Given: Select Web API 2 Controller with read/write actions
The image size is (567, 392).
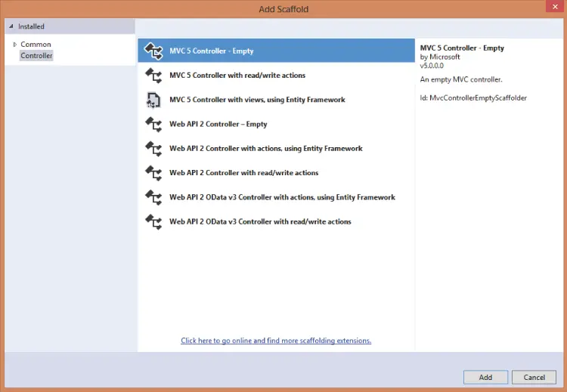Looking at the screenshot, I should [x=276, y=173].
